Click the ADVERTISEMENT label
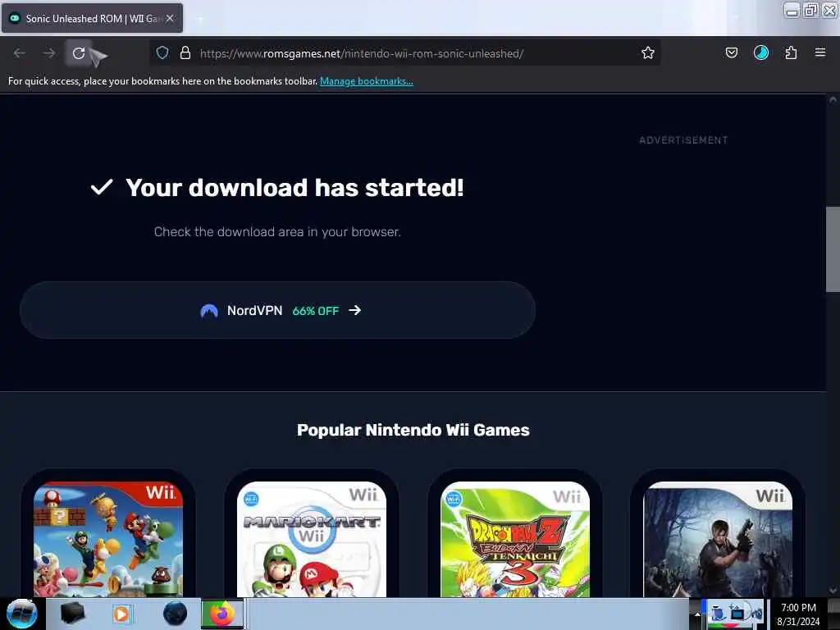Screen dimensions: 840x630 click(683, 140)
